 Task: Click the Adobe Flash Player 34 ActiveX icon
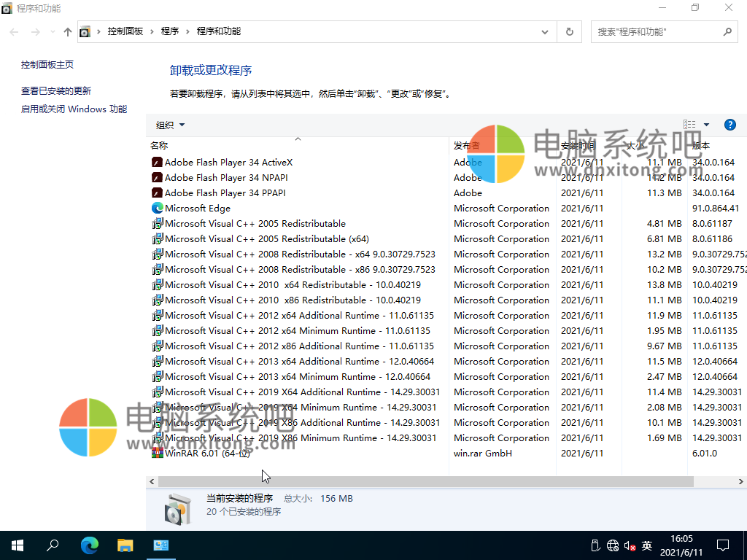158,163
